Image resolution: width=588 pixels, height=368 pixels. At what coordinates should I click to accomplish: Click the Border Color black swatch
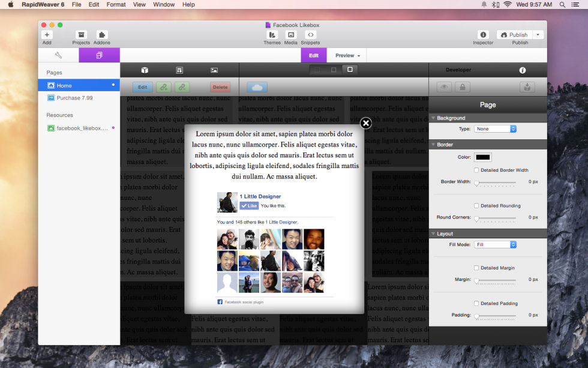point(482,157)
